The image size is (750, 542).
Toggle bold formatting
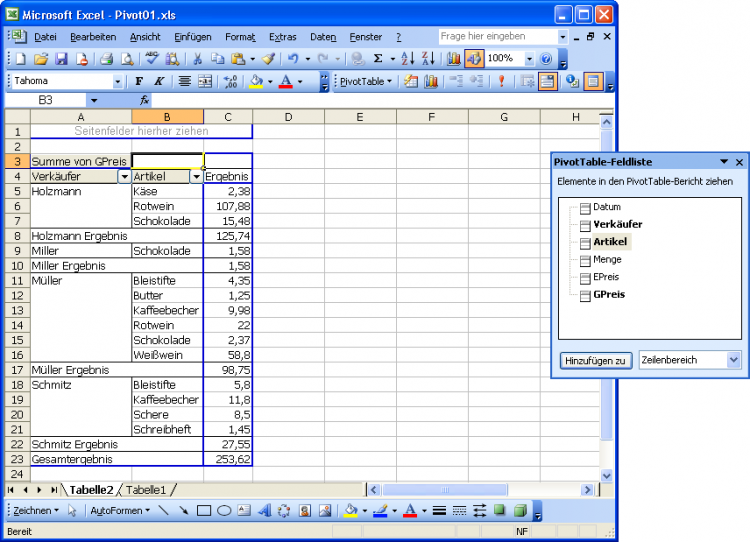pos(139,81)
